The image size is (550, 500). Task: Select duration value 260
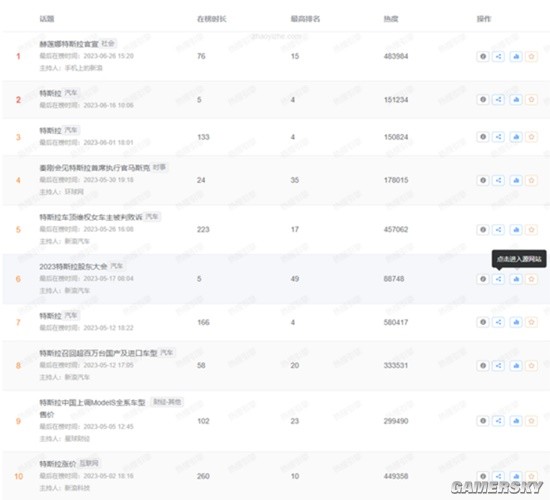[203, 476]
